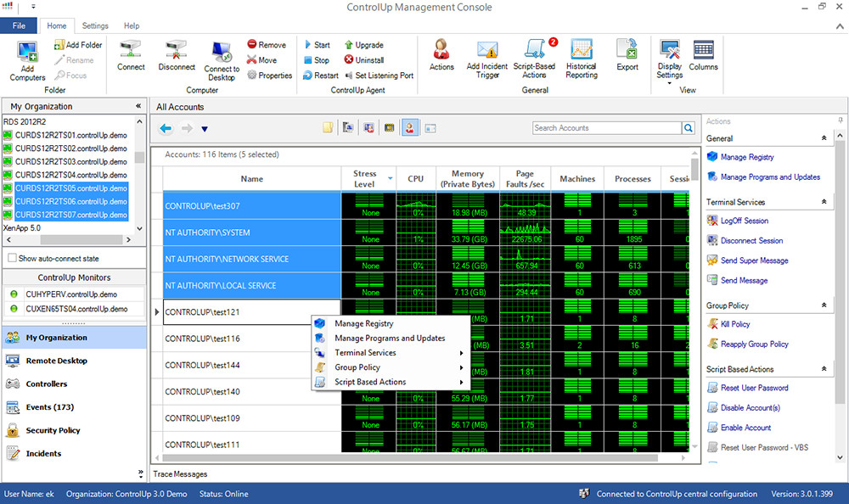Click Reapply Group Policy link

(754, 344)
